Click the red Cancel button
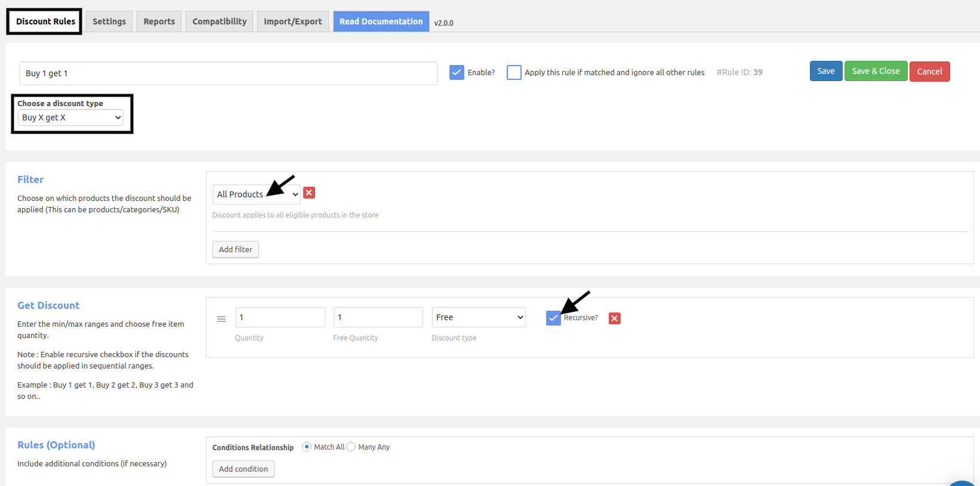 pyautogui.click(x=930, y=72)
